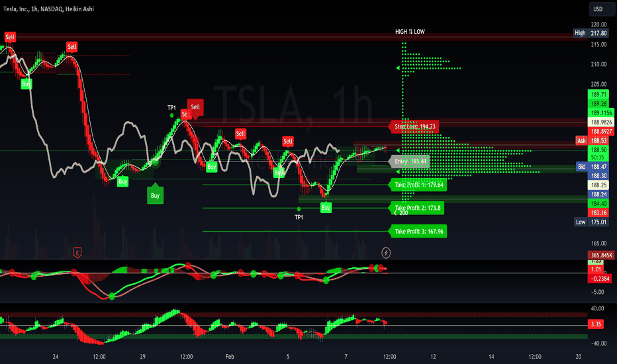This screenshot has height=364, width=617.
Task: Click the 3.35 oscillator value tag
Action: click(596, 324)
